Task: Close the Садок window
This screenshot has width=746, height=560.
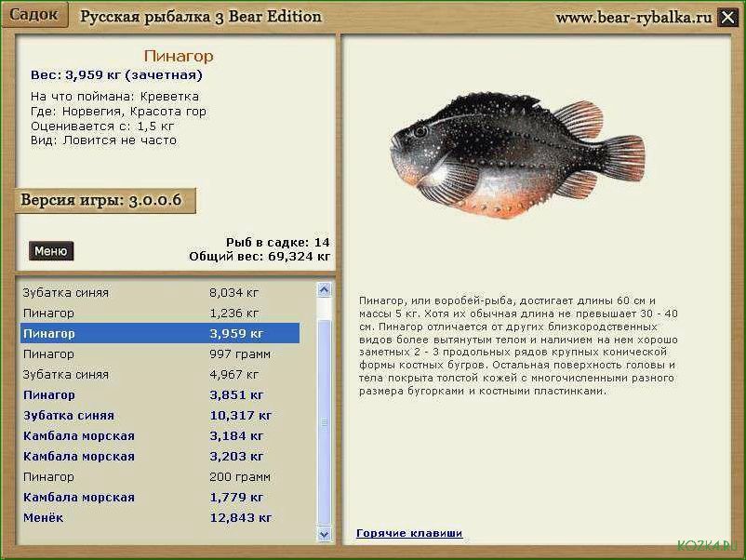Action: coord(727,18)
